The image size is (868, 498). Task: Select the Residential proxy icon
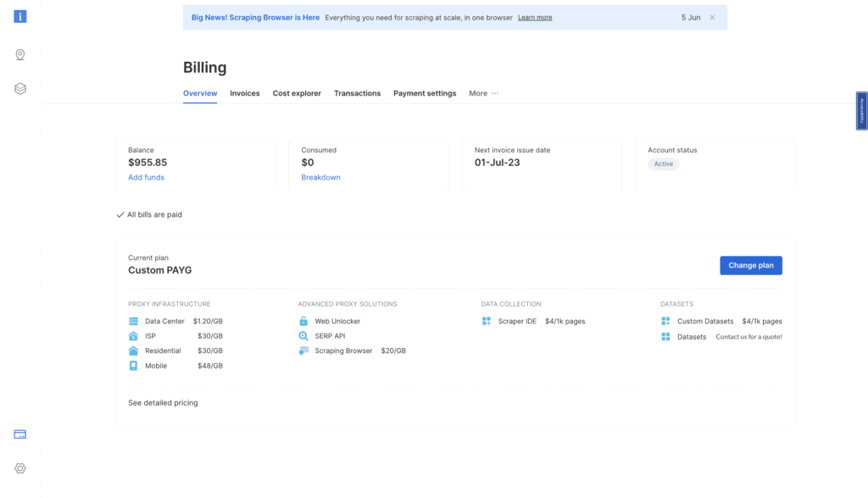point(133,351)
